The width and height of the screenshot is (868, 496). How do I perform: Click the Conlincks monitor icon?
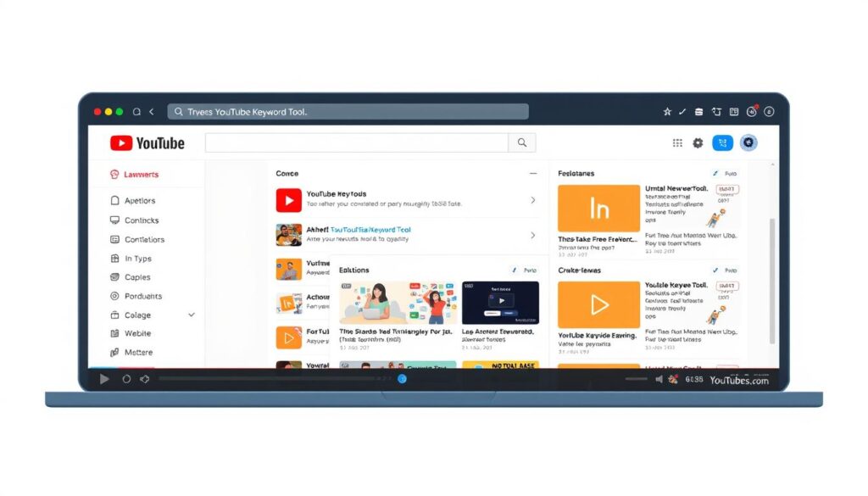click(114, 220)
